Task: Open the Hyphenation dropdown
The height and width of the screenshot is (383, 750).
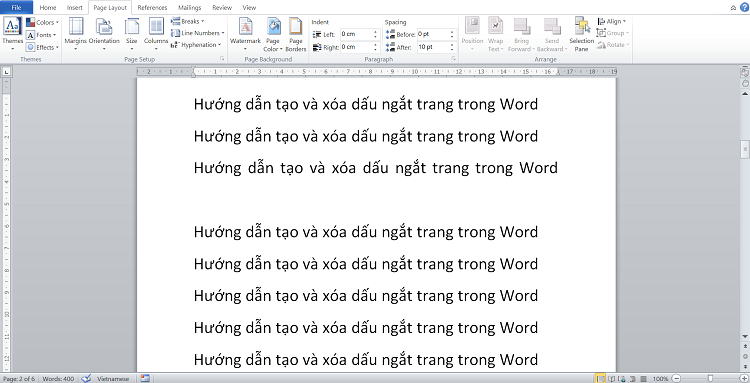Action: point(196,45)
